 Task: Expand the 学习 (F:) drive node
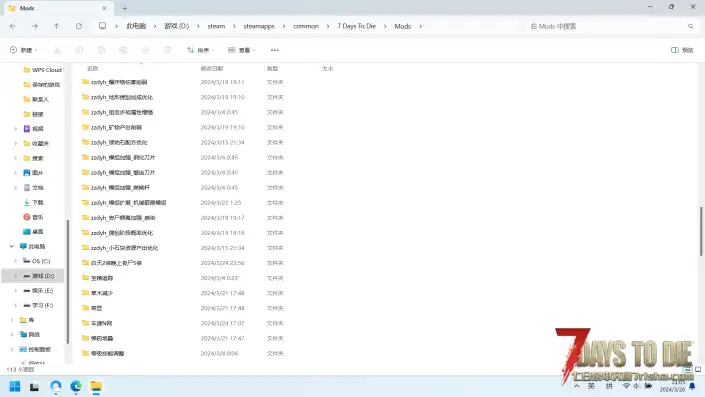pyautogui.click(x=15, y=305)
